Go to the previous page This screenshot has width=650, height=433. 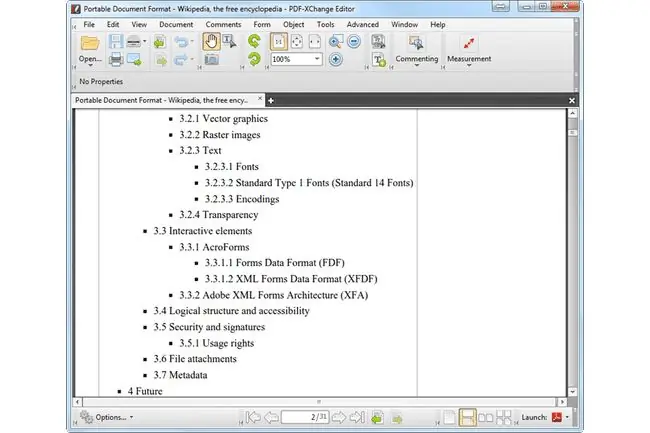[x=272, y=417]
